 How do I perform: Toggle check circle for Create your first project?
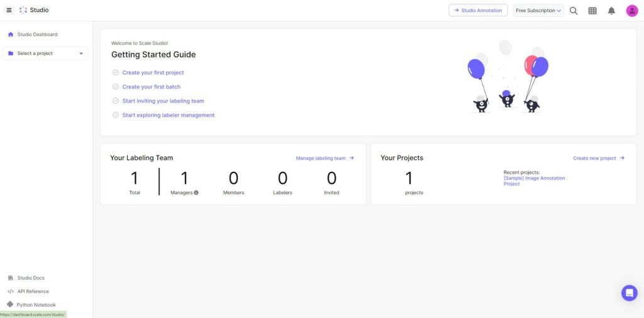click(x=116, y=72)
